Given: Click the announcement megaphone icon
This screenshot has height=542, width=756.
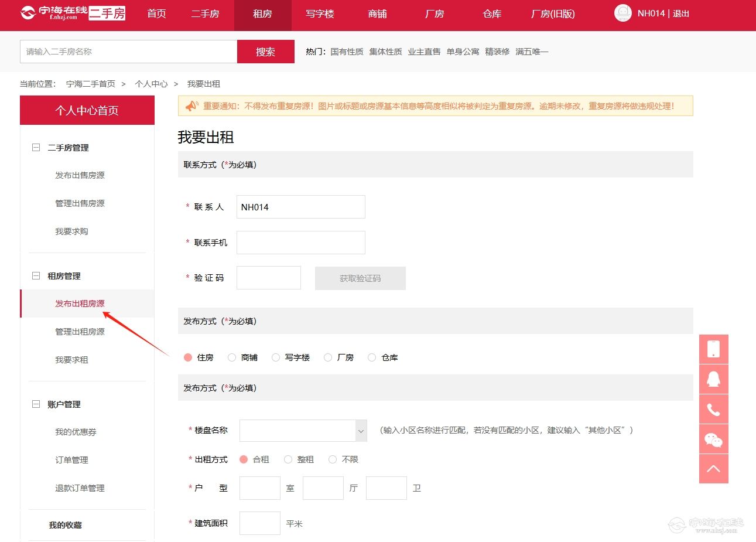Looking at the screenshot, I should (191, 106).
